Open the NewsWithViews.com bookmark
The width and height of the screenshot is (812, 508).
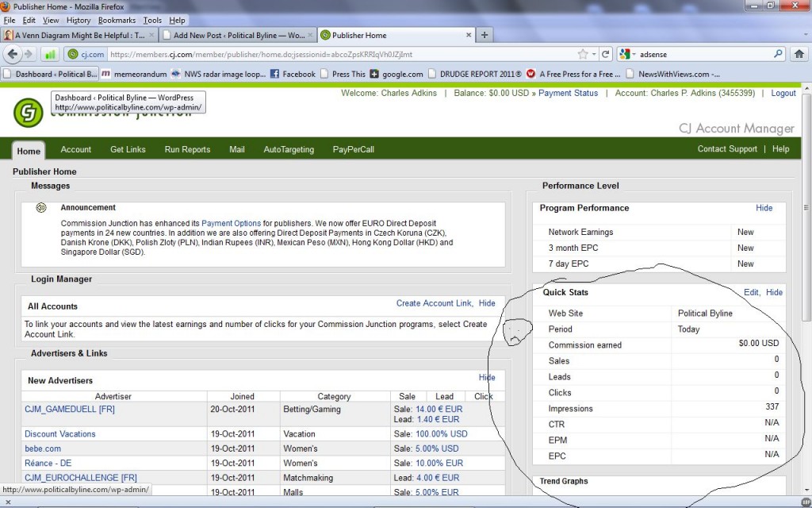(x=672, y=74)
